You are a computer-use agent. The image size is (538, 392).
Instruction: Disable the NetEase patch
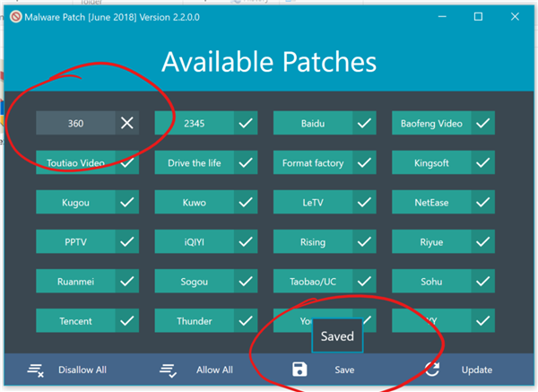pyautogui.click(x=443, y=202)
